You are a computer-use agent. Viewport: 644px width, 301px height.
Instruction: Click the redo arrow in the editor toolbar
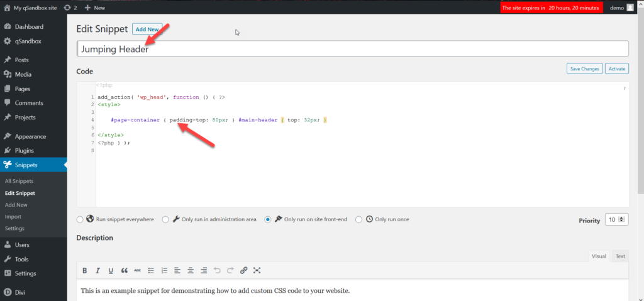pos(230,270)
